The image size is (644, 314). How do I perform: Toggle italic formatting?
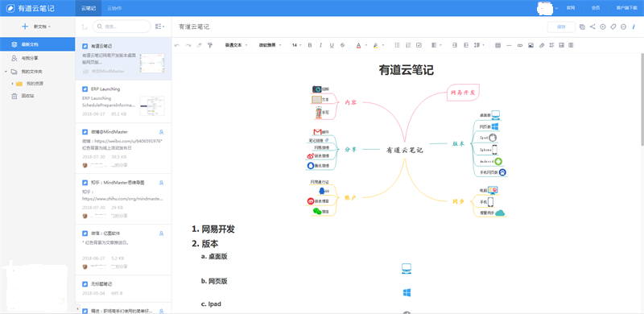(320, 45)
